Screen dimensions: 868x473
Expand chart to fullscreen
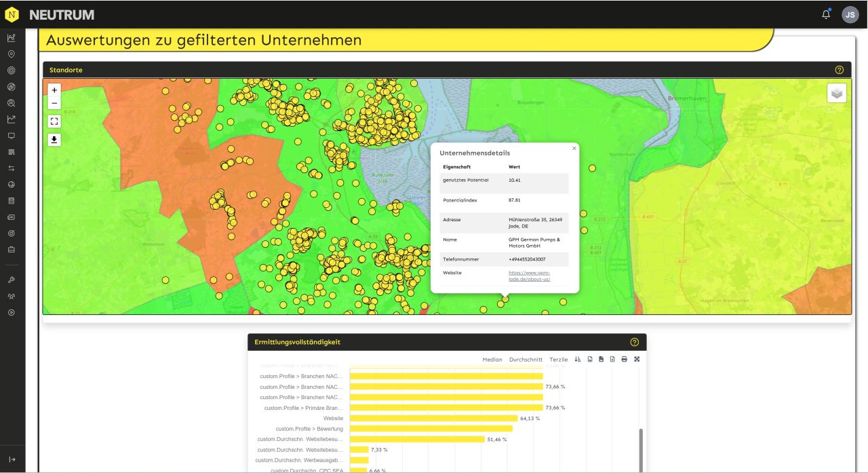[637, 359]
